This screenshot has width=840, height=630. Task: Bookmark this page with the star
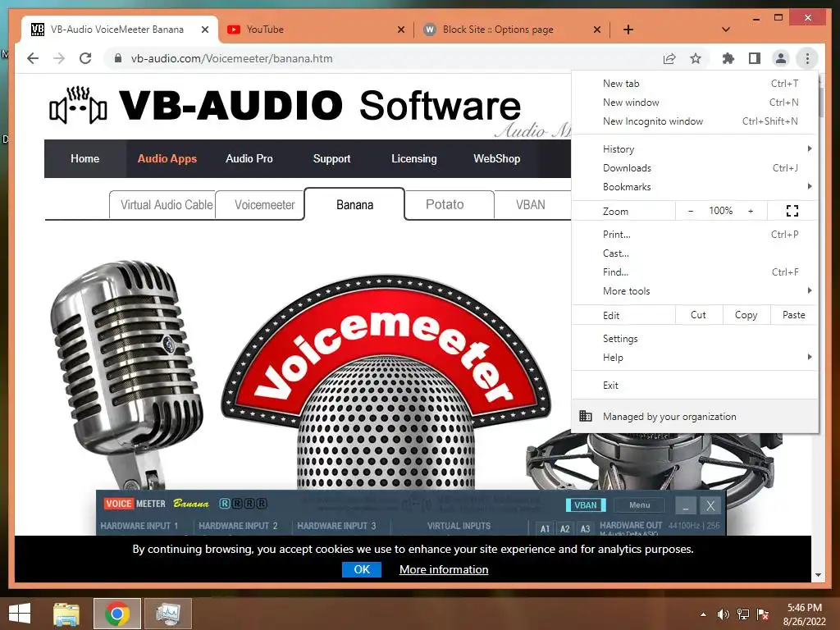click(696, 58)
